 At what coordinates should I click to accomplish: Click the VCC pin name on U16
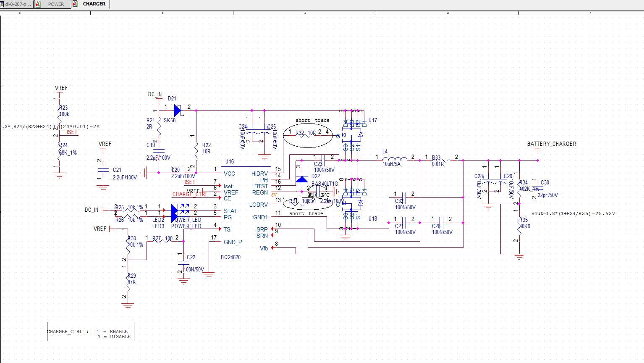(x=229, y=174)
